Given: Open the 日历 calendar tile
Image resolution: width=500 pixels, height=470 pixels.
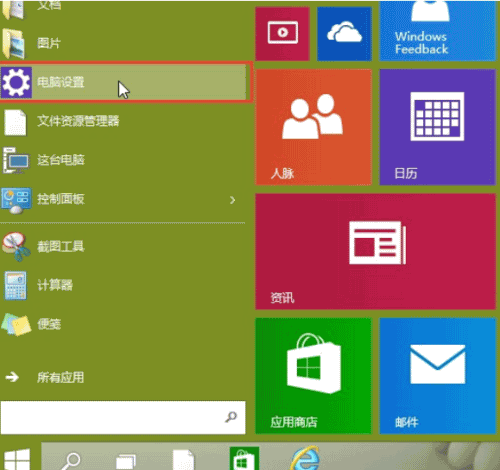Looking at the screenshot, I should 437,127.
